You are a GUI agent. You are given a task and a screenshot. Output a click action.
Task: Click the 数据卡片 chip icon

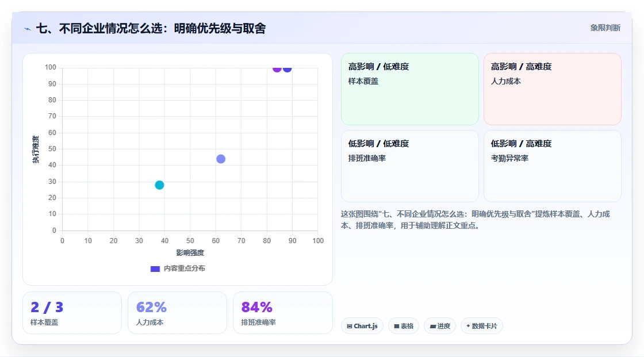(x=468, y=326)
